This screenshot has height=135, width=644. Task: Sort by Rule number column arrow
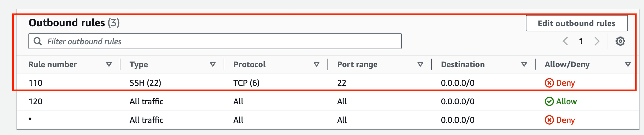coord(109,64)
